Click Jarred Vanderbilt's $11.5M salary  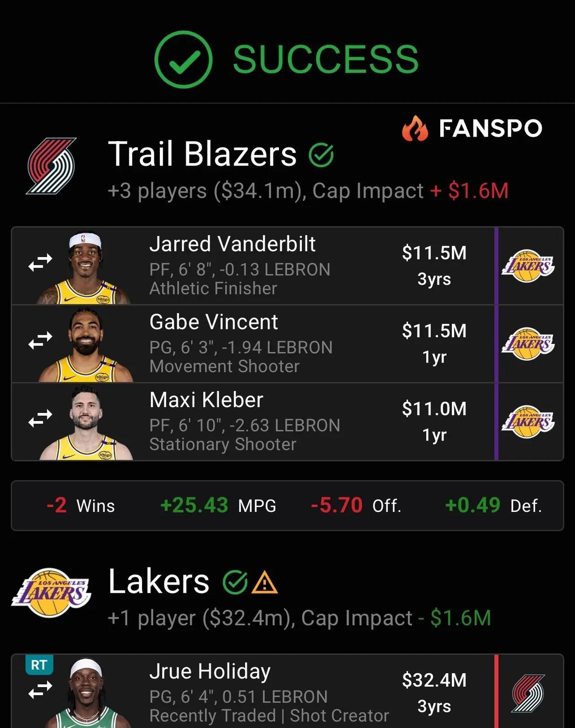coord(434,253)
